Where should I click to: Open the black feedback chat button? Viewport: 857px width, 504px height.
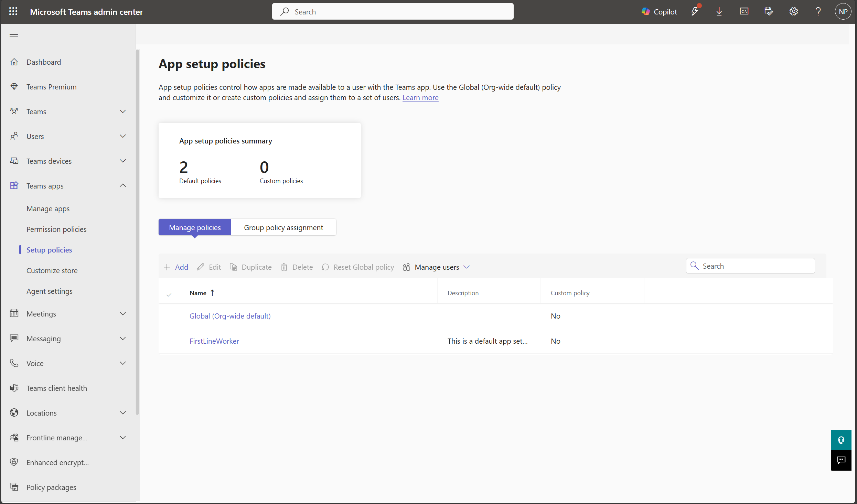coord(841,460)
